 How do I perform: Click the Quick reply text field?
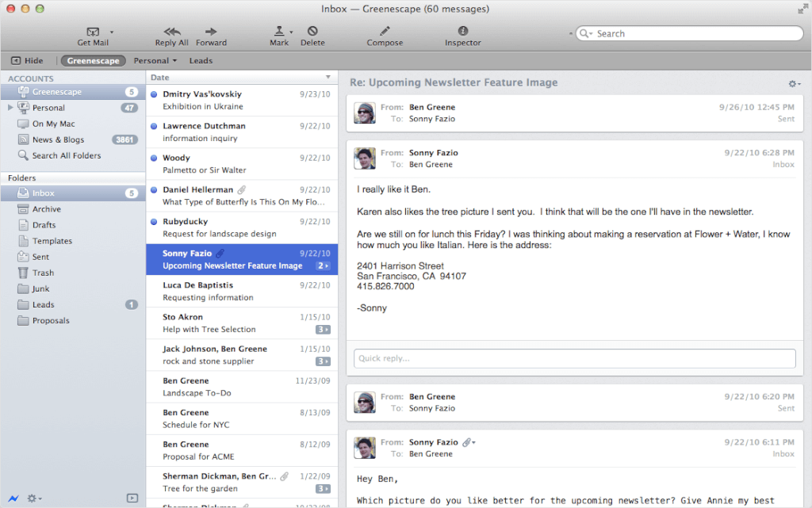click(x=574, y=358)
